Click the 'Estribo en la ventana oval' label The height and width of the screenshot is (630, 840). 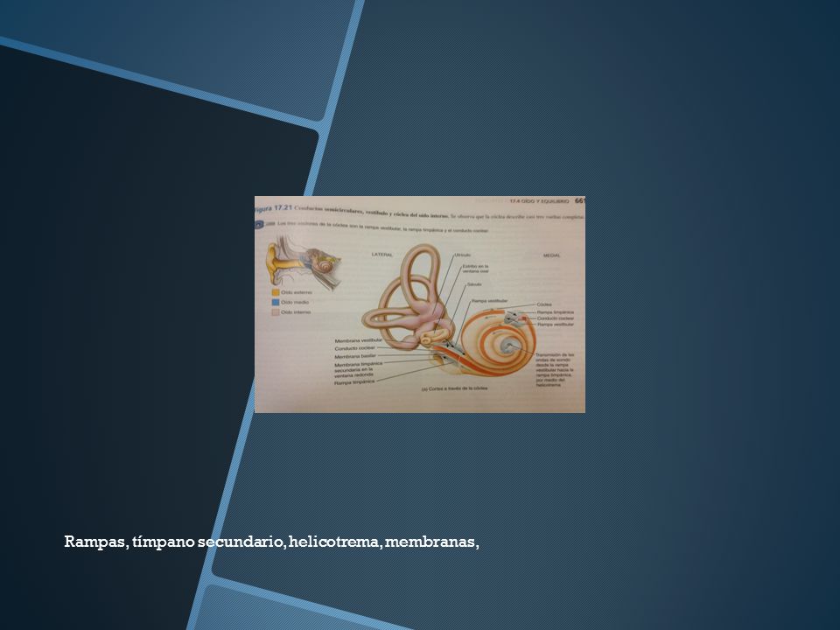(476, 269)
